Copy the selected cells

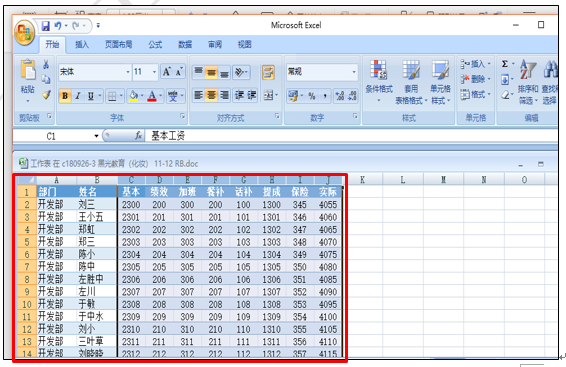coord(46,79)
